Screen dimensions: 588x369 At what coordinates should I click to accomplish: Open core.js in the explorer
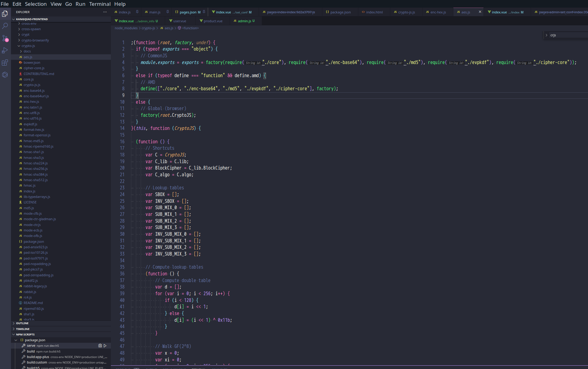coord(29,79)
